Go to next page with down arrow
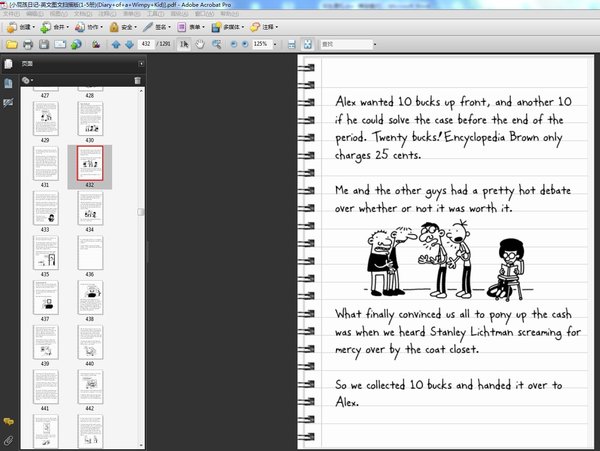 coord(130,44)
